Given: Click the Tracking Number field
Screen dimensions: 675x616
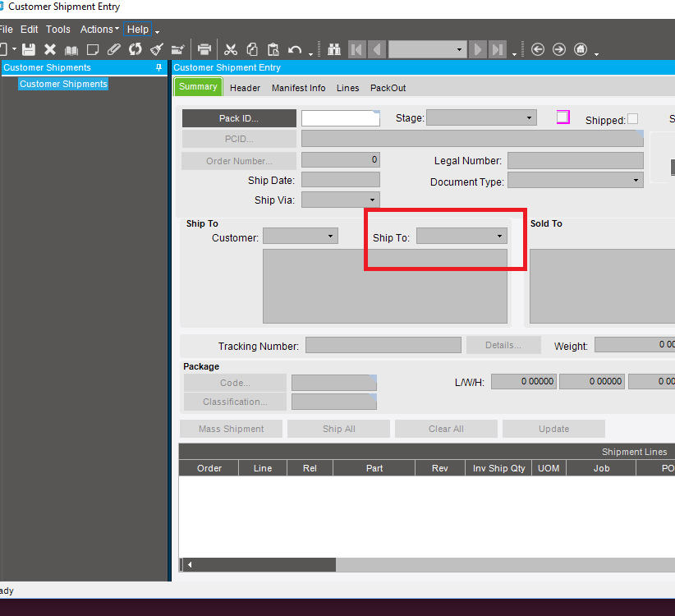Looking at the screenshot, I should (383, 345).
